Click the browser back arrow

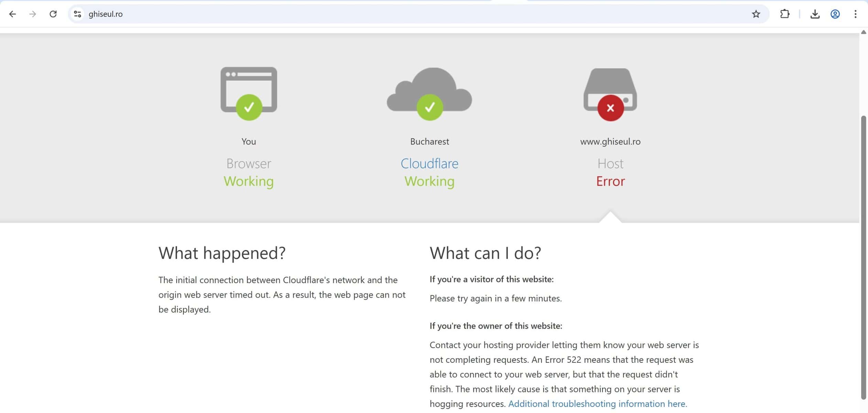[12, 14]
